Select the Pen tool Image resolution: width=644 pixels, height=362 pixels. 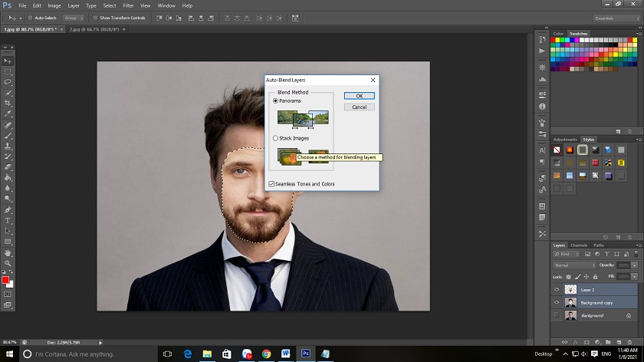tap(8, 210)
